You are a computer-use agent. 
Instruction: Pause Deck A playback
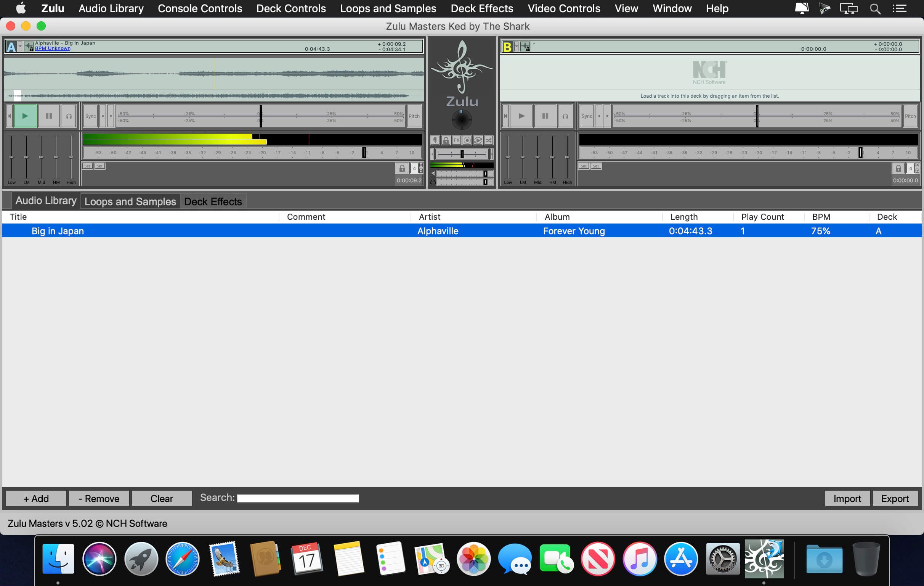pos(49,116)
